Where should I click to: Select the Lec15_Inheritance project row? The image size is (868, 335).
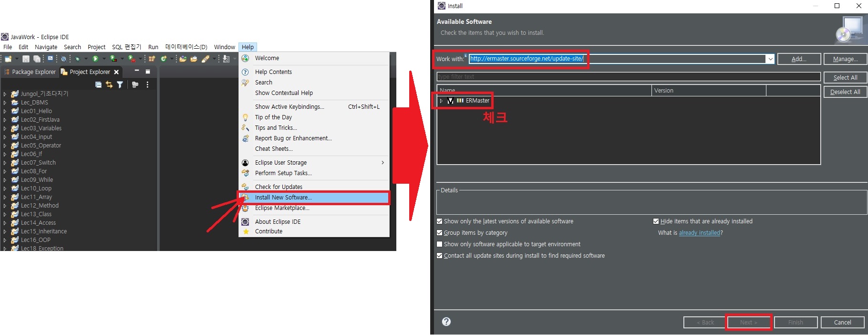[44, 231]
